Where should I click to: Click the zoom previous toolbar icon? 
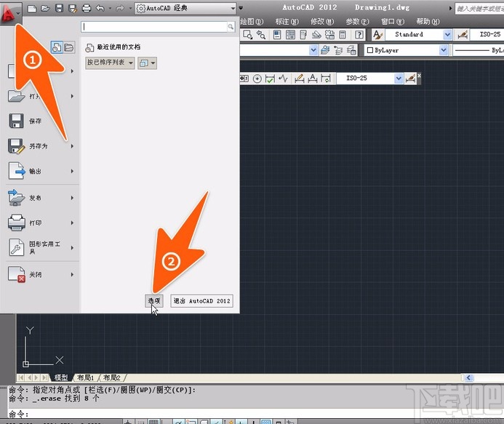tap(261, 34)
